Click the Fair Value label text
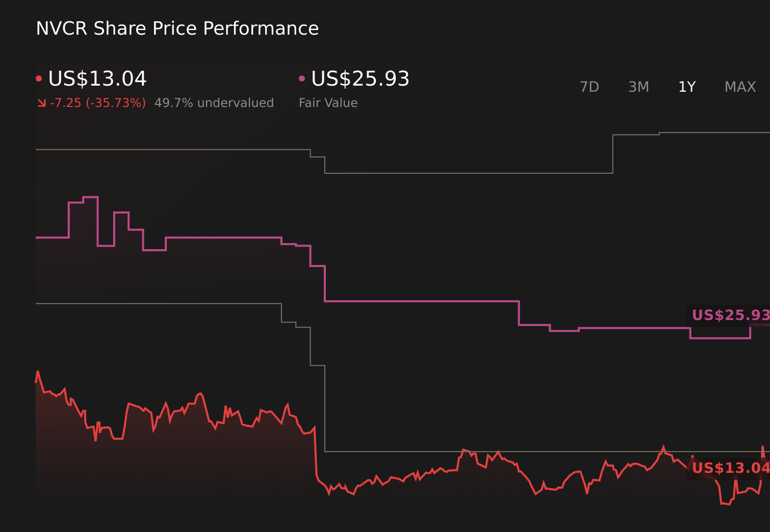 (x=328, y=102)
